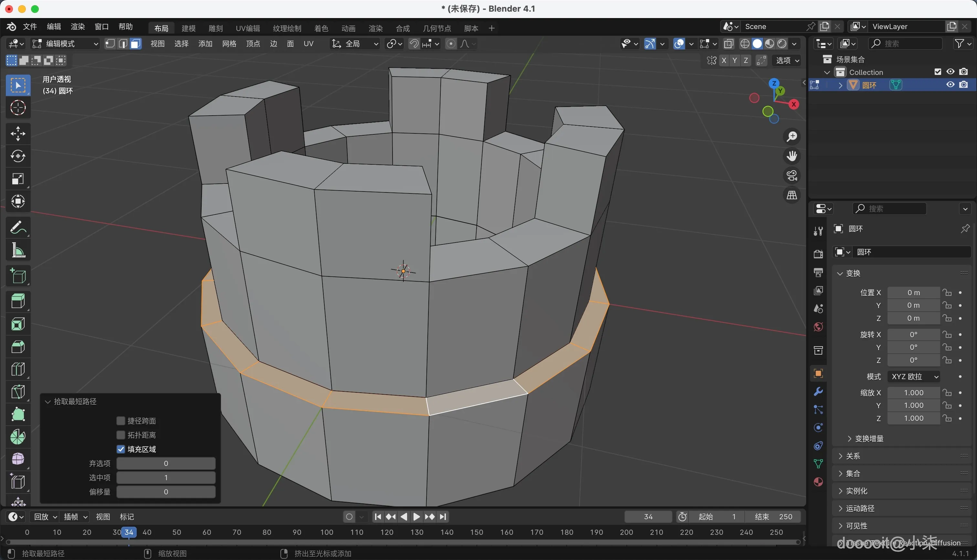
Task: Toggle camera view in viewport
Action: pos(792,176)
